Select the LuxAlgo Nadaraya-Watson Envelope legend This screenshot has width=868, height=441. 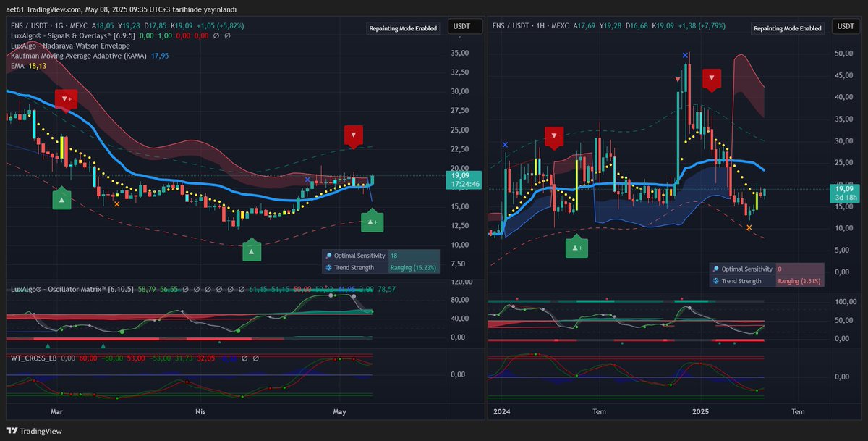(x=70, y=46)
